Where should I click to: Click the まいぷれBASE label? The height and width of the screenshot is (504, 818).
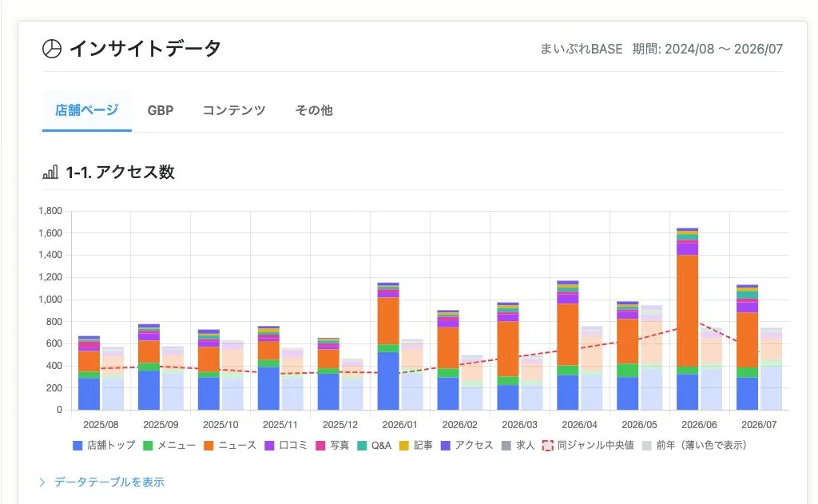582,49
